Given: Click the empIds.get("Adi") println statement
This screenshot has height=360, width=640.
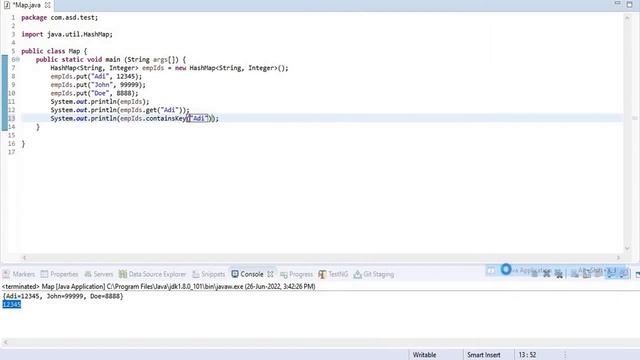Looking at the screenshot, I should [x=120, y=110].
